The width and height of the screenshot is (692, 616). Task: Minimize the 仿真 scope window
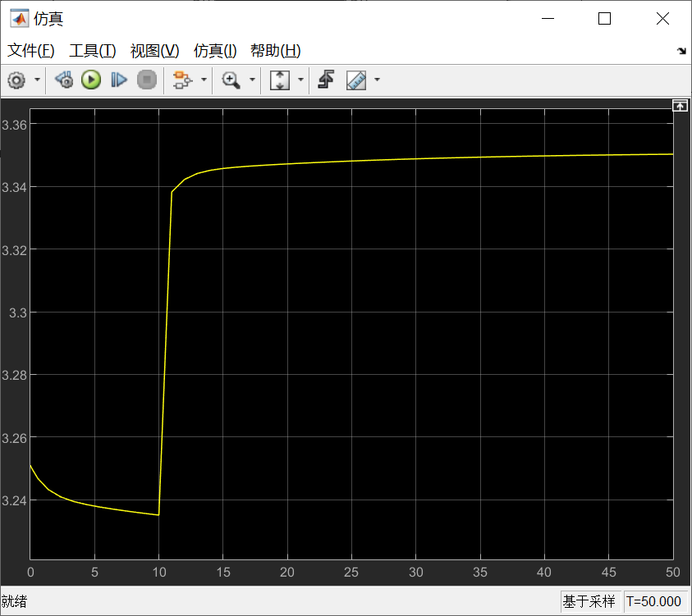pos(548,19)
